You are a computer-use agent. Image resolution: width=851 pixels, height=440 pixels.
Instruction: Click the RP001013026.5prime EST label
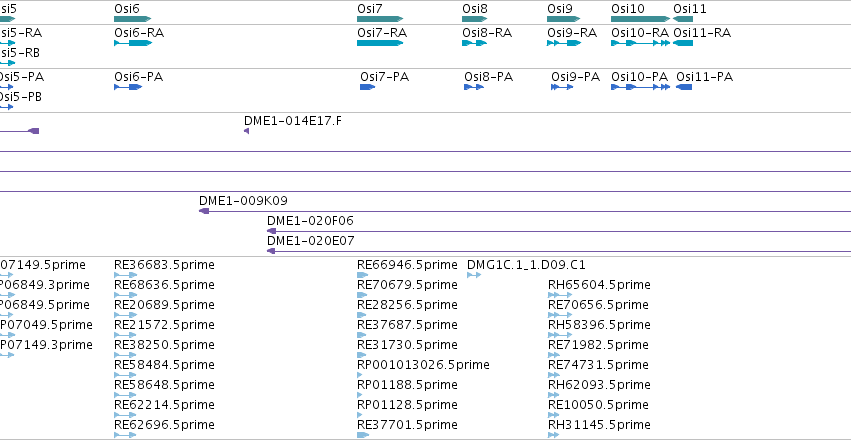(x=423, y=365)
